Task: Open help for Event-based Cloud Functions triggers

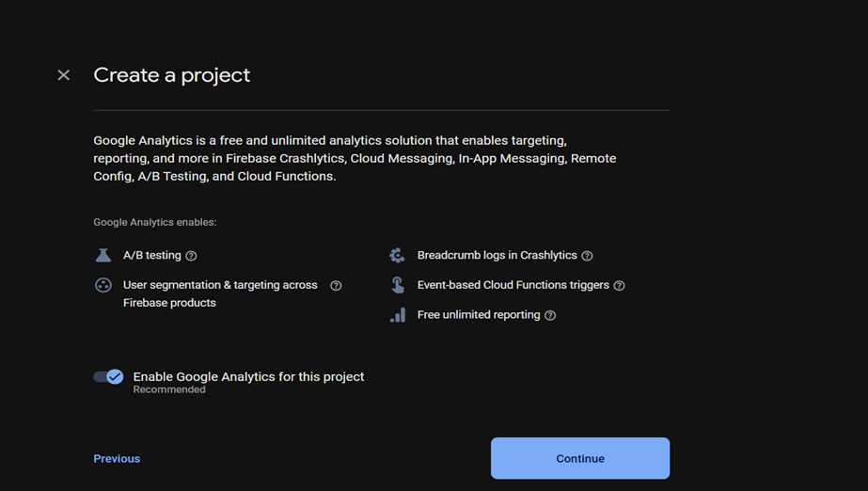Action: [620, 286]
